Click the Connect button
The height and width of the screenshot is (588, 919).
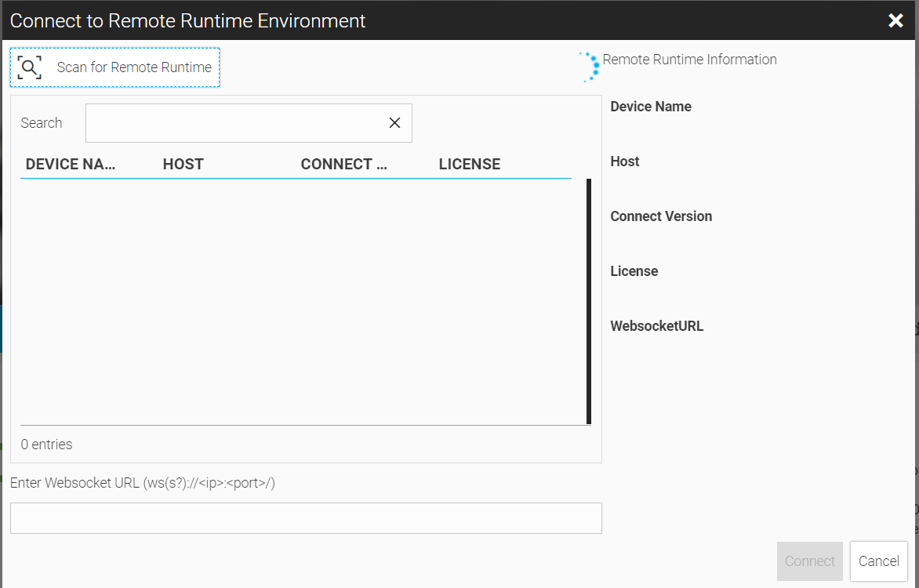[809, 561]
